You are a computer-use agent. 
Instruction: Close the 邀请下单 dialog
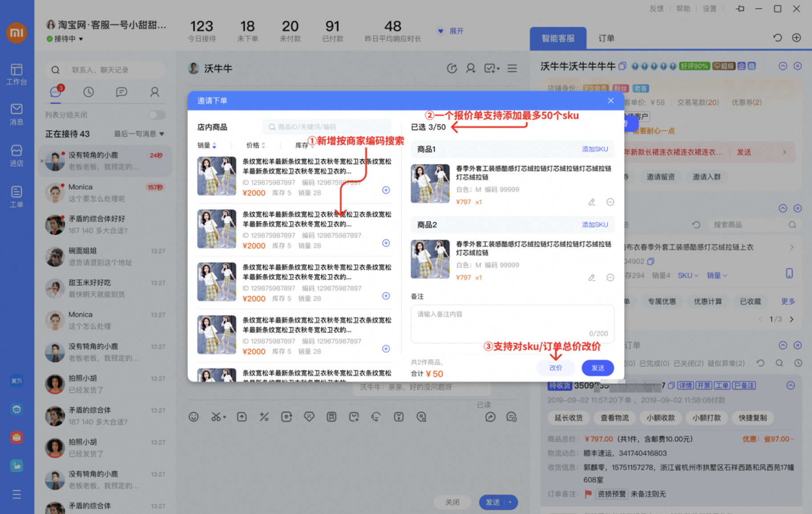pos(611,101)
